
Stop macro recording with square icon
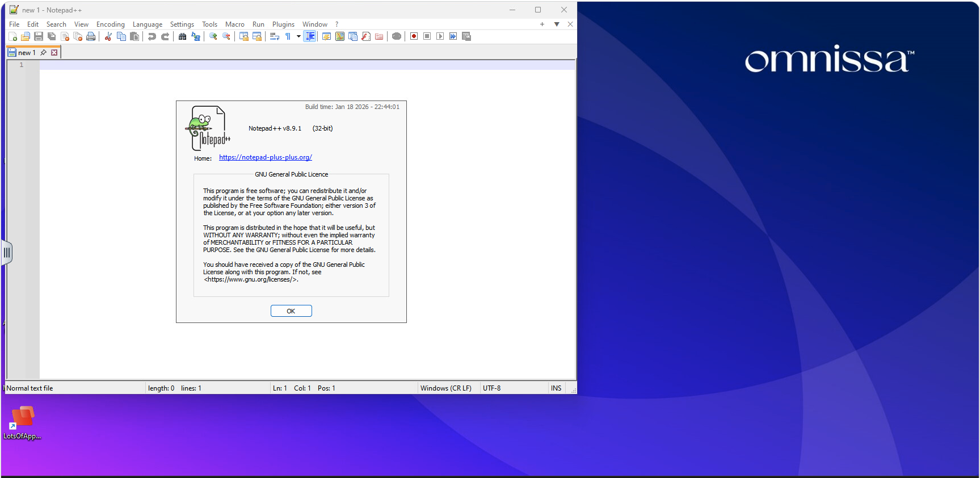tap(427, 36)
